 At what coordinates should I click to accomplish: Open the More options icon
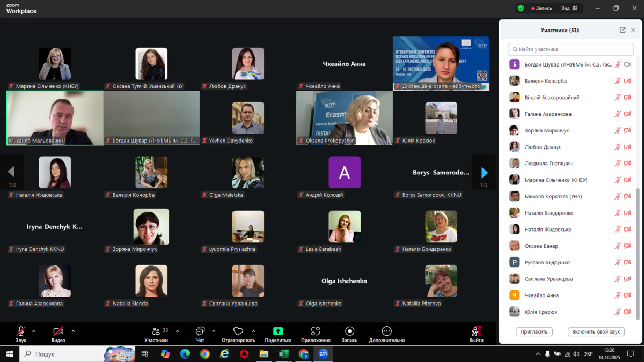click(386, 331)
